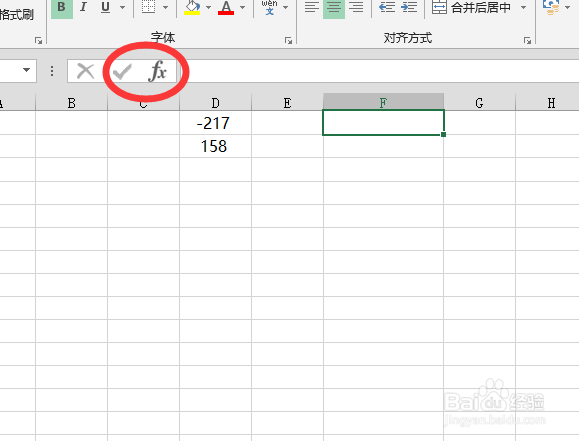Apply cell borders icon
The height and width of the screenshot is (441, 579).
[x=148, y=7]
